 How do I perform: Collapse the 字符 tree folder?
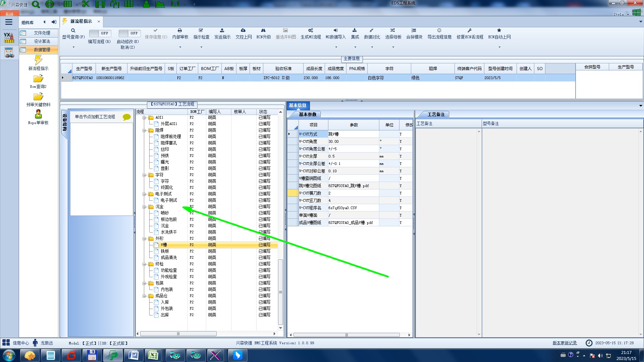point(144,175)
